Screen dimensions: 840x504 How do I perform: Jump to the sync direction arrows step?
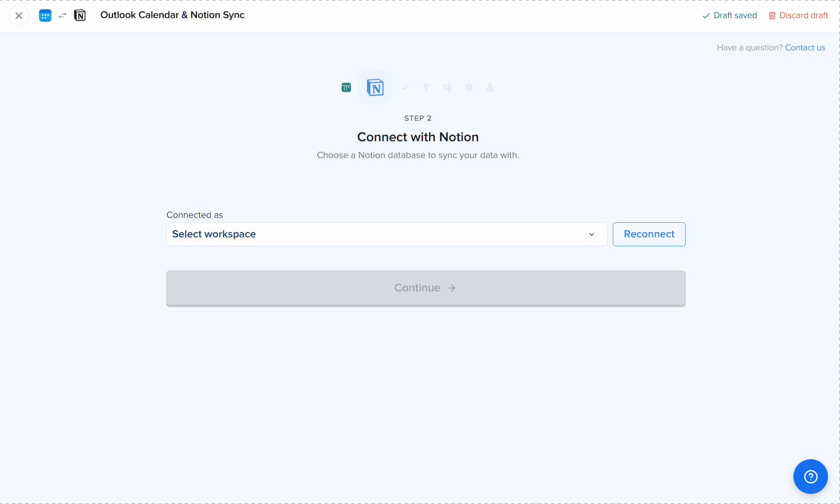click(405, 87)
